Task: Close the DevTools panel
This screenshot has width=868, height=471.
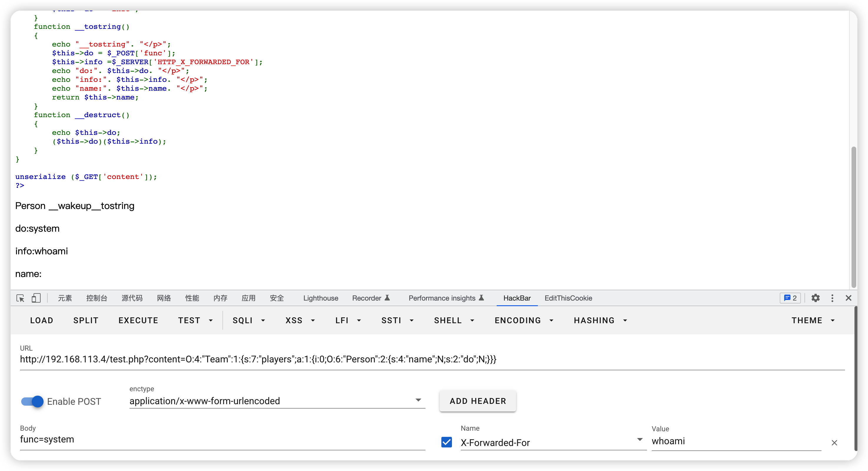Action: [x=849, y=298]
